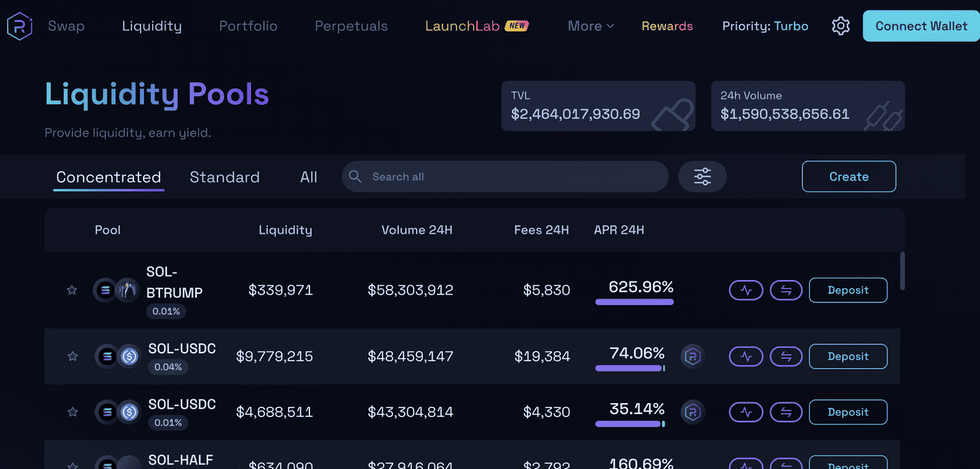Click the NEW badge beside LaunchLab
The image size is (980, 469).
click(518, 26)
